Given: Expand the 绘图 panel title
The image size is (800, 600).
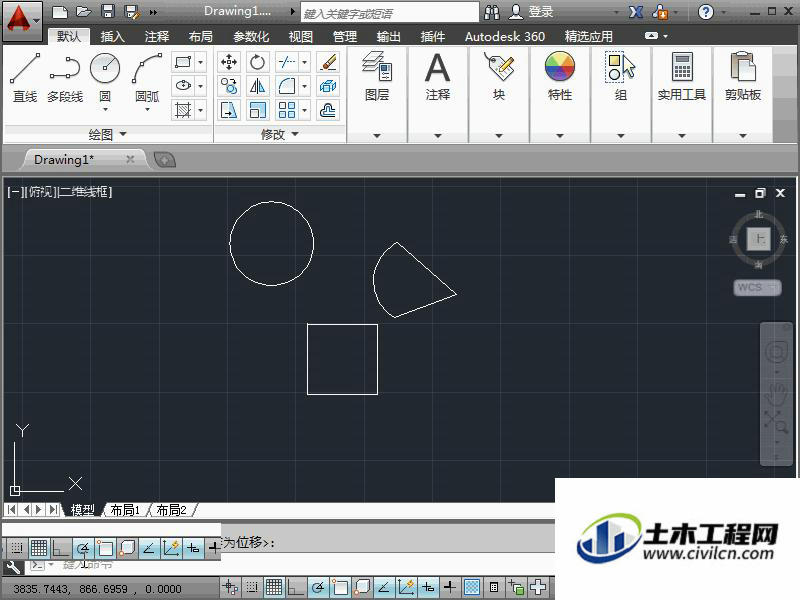Looking at the screenshot, I should 107,134.
